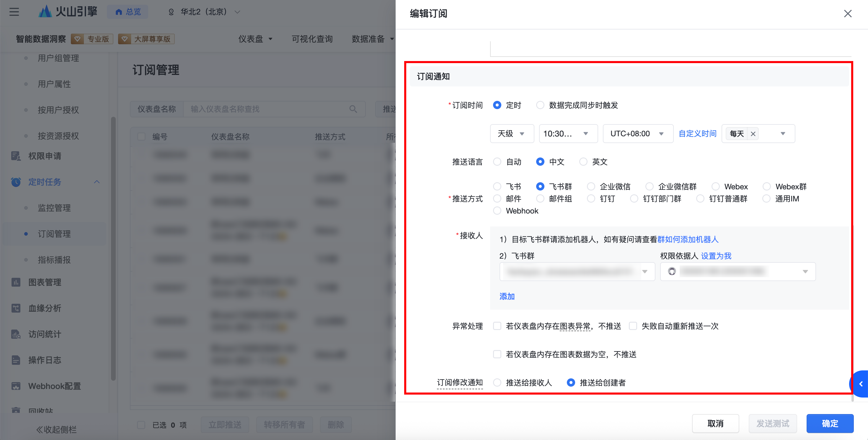Select 邮件 as the push method

[x=497, y=199]
